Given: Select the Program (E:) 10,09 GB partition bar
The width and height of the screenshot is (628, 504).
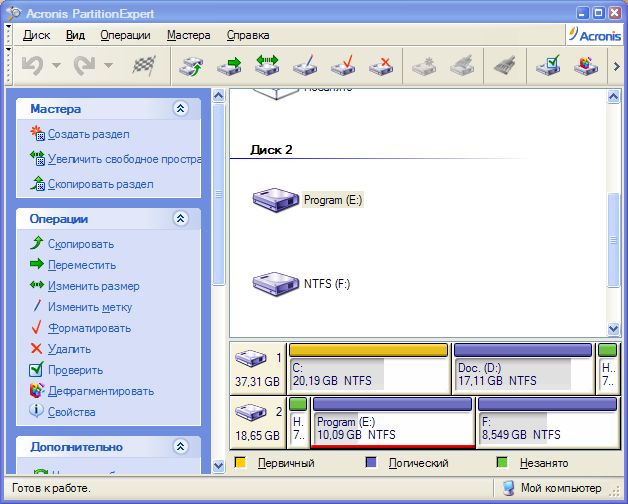Looking at the screenshot, I should point(393,423).
